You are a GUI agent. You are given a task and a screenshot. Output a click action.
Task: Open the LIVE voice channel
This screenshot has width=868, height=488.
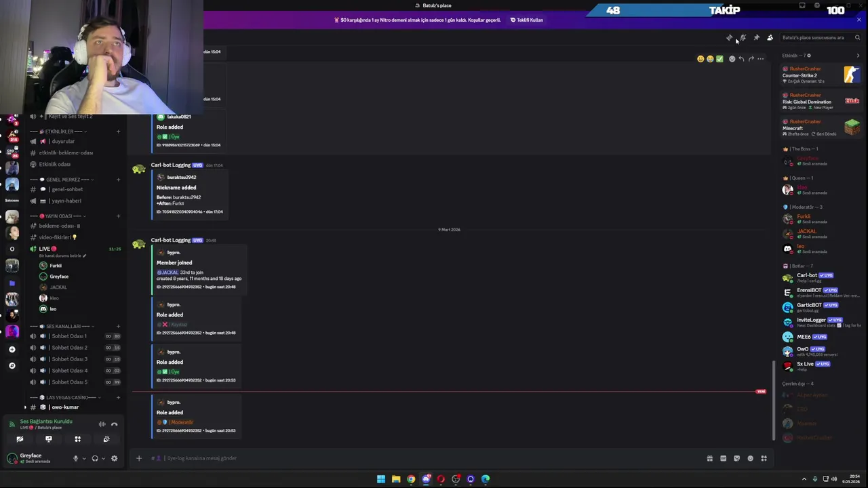tap(75, 249)
